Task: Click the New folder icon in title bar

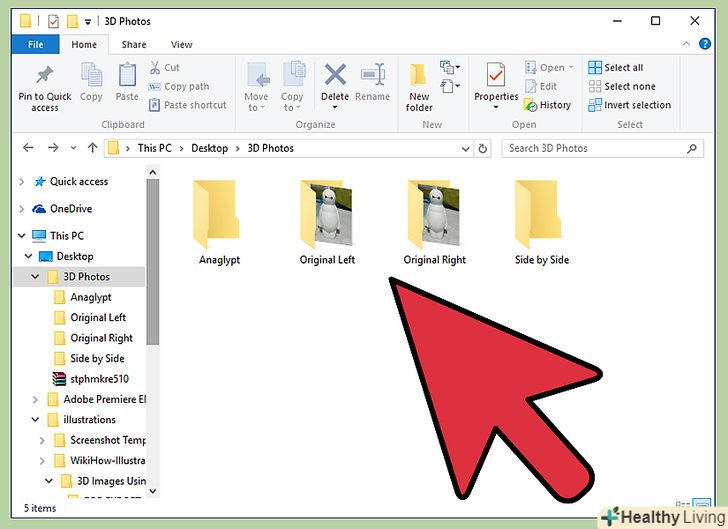Action: 72,21
